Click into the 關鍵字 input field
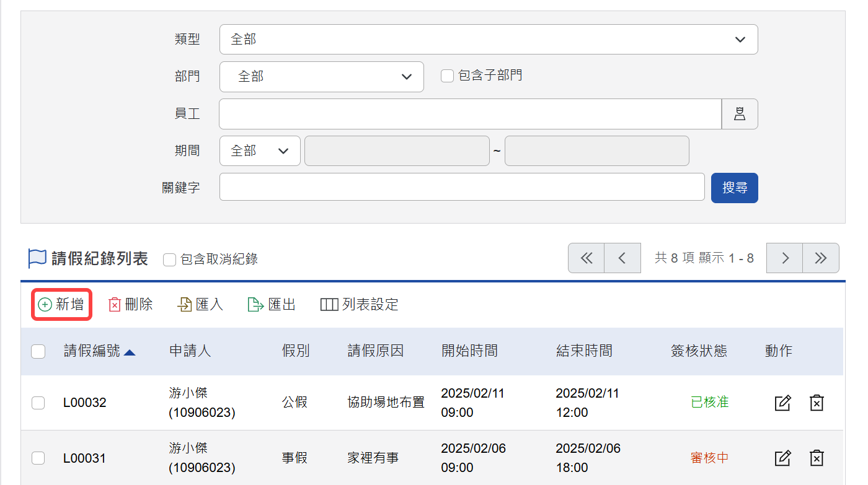Screen dimensions: 868x485 tap(462, 188)
